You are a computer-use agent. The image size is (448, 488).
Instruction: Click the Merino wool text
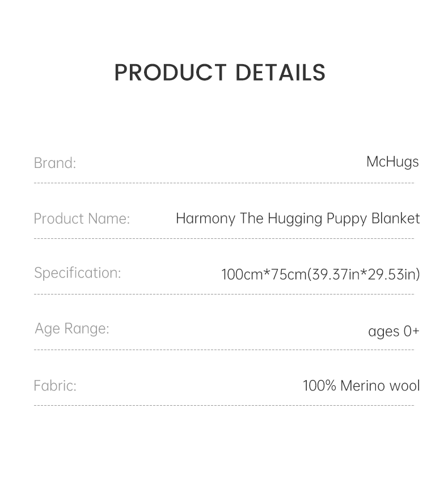tap(380, 386)
